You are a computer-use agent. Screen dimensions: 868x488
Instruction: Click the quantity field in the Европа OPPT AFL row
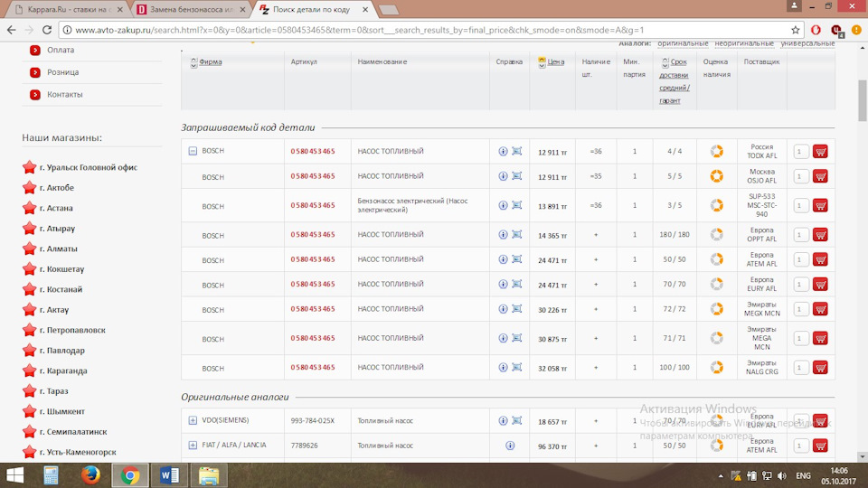(x=801, y=235)
